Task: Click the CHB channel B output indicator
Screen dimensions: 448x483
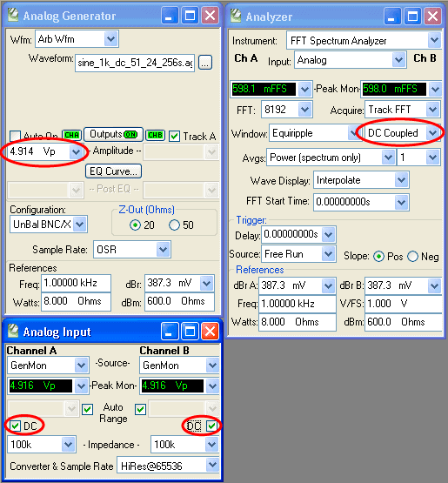Action: (x=155, y=135)
